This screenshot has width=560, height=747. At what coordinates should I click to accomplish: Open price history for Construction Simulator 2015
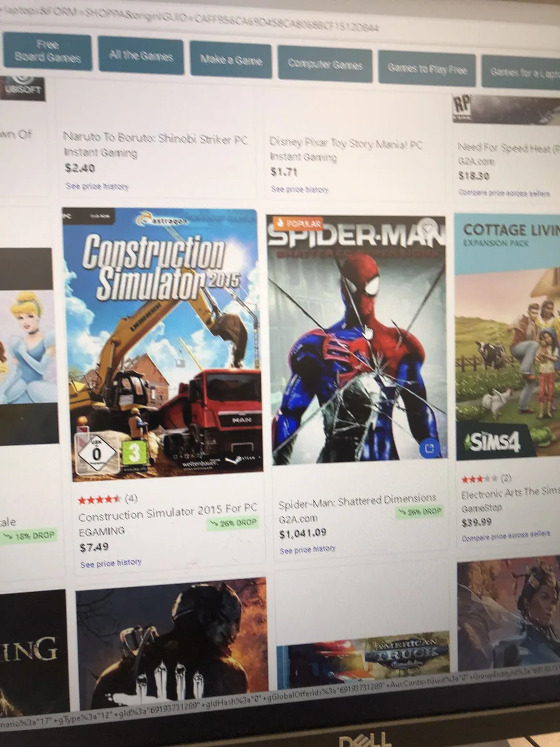[111, 563]
